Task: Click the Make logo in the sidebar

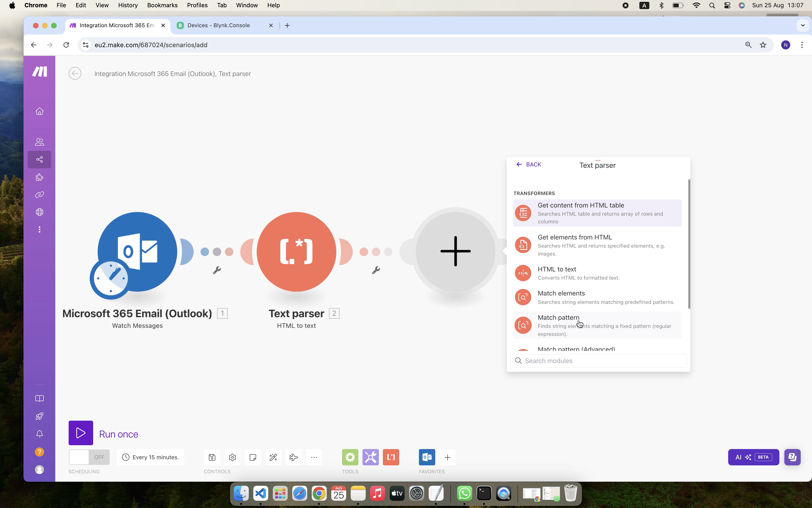Action: tap(40, 72)
